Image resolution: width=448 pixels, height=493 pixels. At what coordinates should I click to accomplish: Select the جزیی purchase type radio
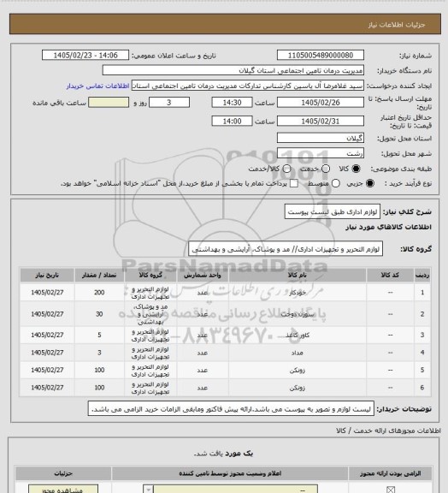point(370,183)
